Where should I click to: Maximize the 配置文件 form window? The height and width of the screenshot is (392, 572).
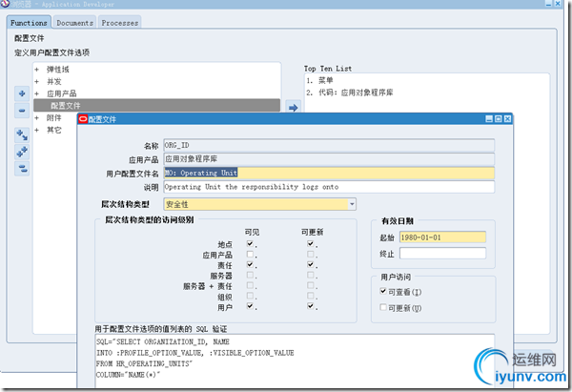(x=498, y=118)
